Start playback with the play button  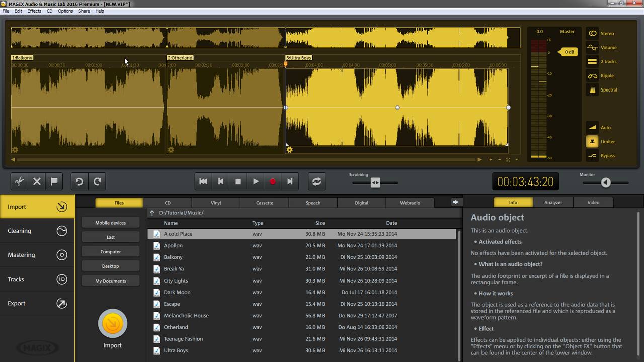(256, 182)
